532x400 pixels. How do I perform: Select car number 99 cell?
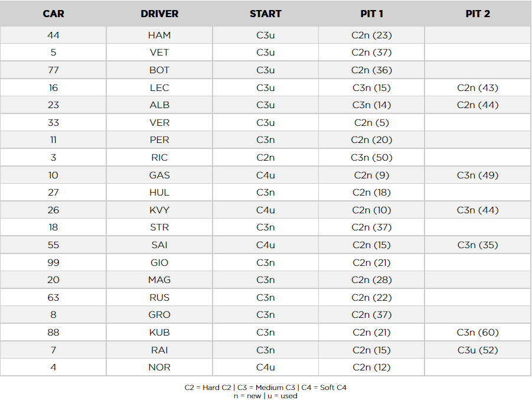(x=53, y=262)
